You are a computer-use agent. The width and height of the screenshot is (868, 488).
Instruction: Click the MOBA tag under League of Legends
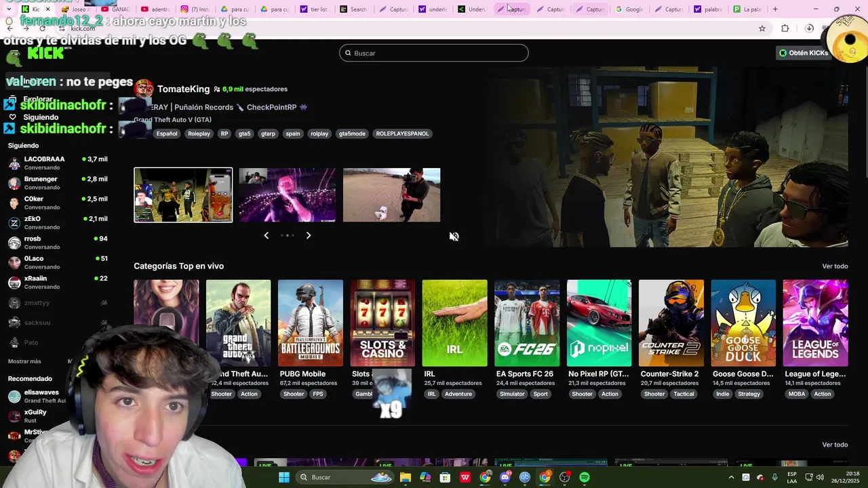coord(797,394)
